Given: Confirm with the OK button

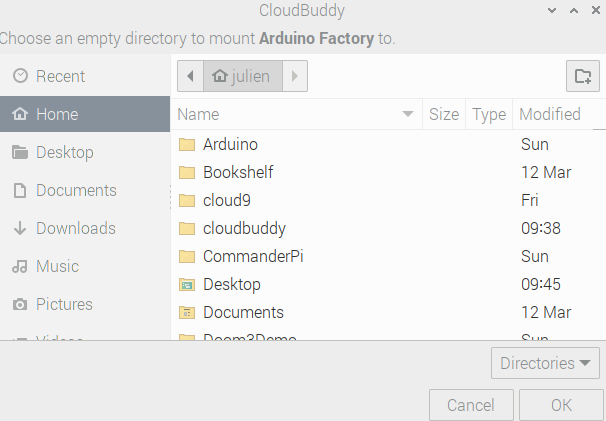Looking at the screenshot, I should coord(561,405).
